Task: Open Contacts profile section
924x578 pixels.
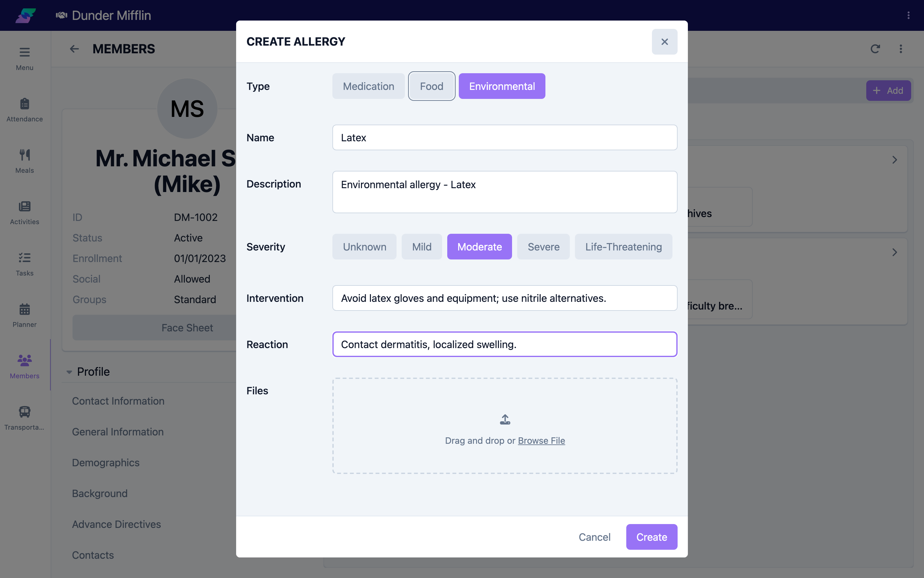Action: click(93, 555)
